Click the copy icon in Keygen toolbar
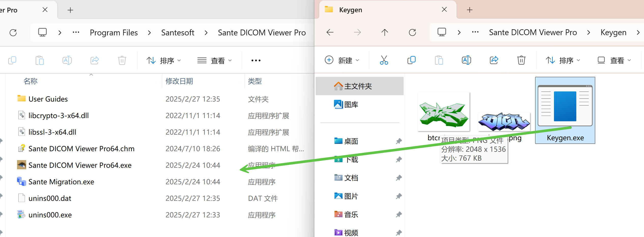Screen dimensions: 644x237 click(x=411, y=60)
